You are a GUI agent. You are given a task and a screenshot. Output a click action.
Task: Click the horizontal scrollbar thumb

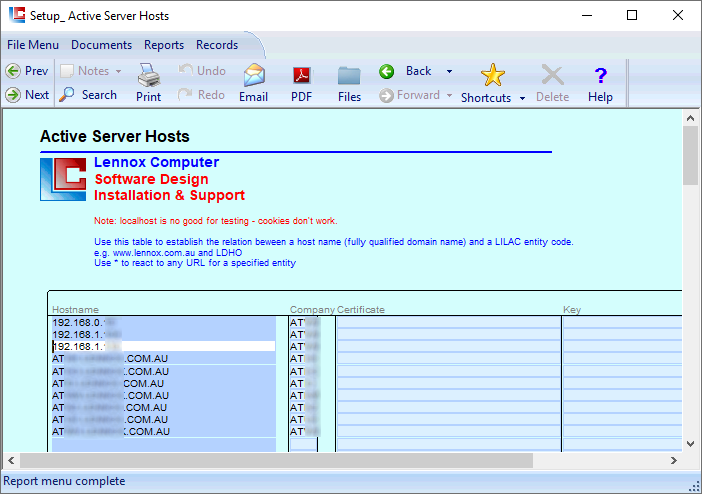click(276, 460)
